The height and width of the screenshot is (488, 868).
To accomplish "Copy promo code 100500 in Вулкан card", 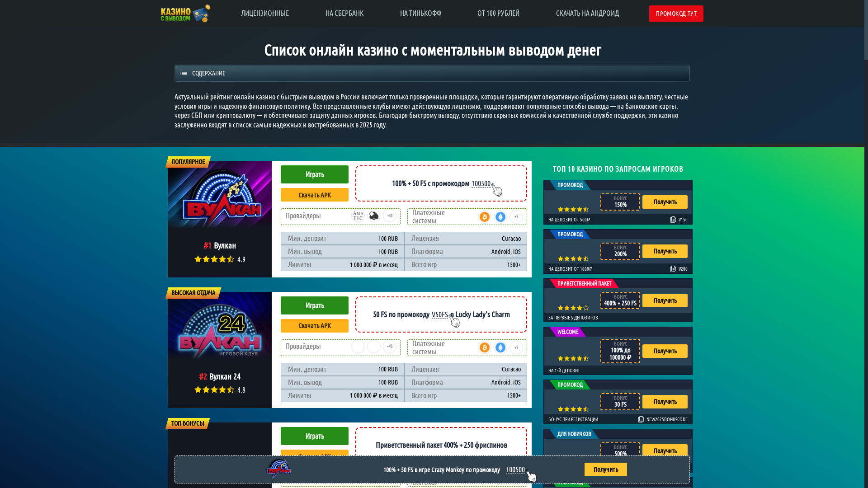I will (481, 183).
